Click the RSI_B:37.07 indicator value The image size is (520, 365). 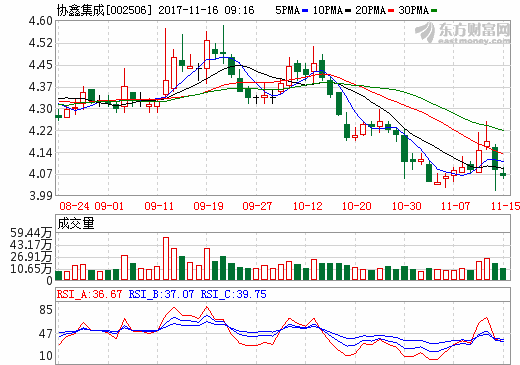(161, 294)
